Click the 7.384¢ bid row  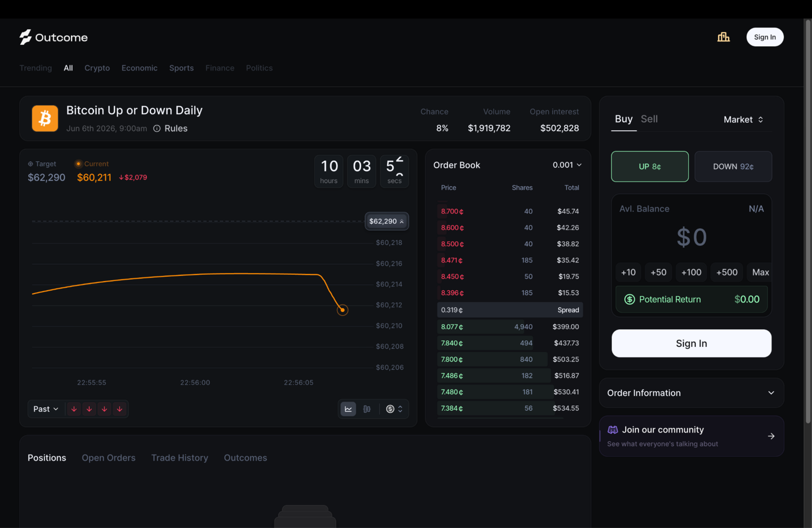click(x=510, y=408)
